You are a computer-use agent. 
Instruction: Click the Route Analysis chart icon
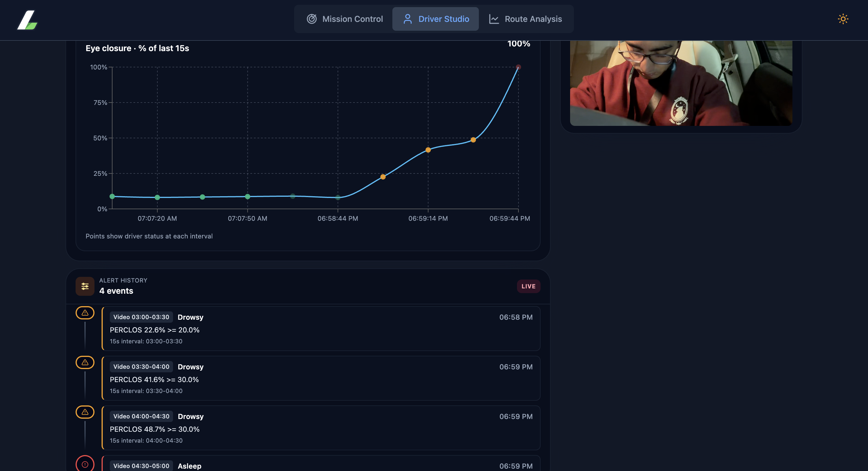(494, 19)
